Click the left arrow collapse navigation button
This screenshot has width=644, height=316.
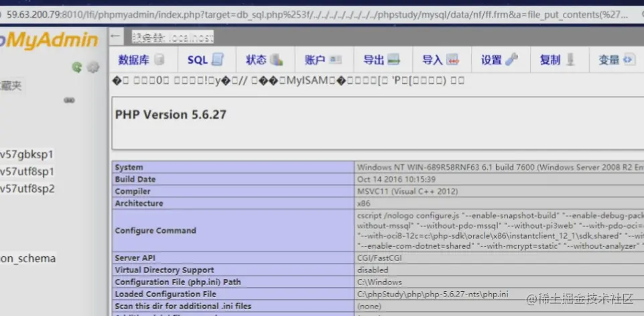(x=116, y=37)
